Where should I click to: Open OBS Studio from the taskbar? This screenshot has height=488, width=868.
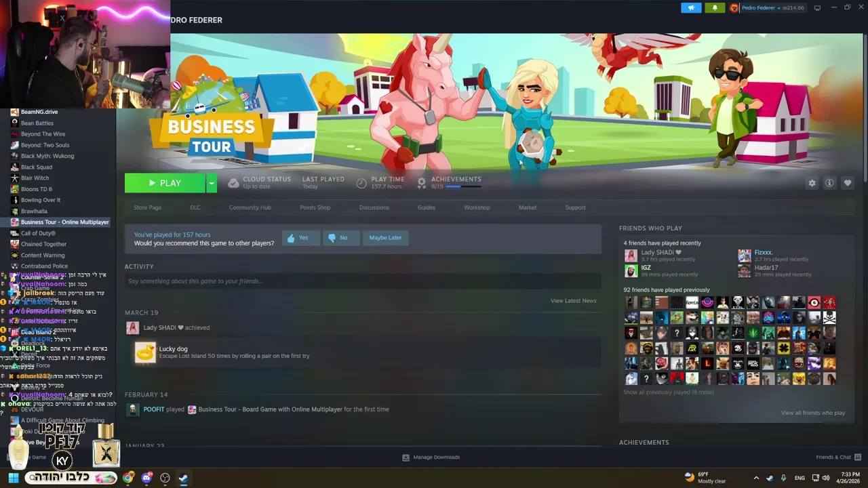165,478
